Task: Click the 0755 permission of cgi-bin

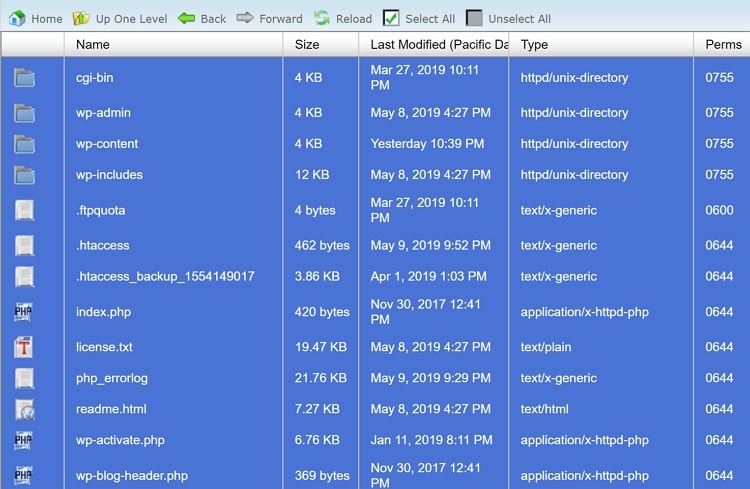Action: click(719, 78)
